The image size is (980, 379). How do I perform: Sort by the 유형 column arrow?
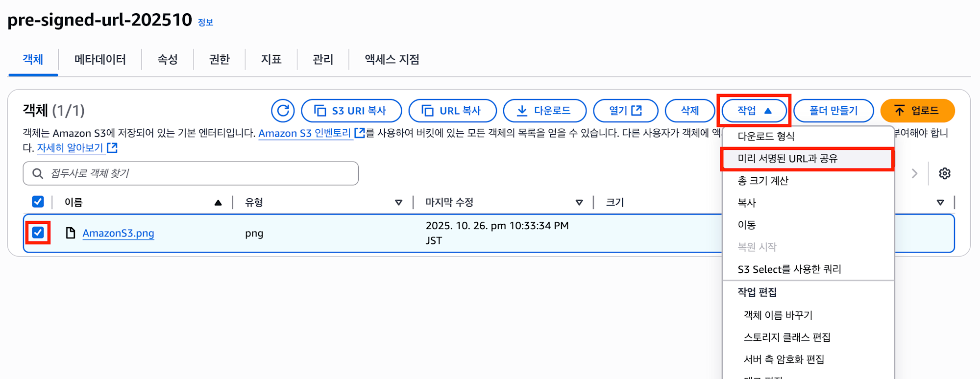[398, 202]
